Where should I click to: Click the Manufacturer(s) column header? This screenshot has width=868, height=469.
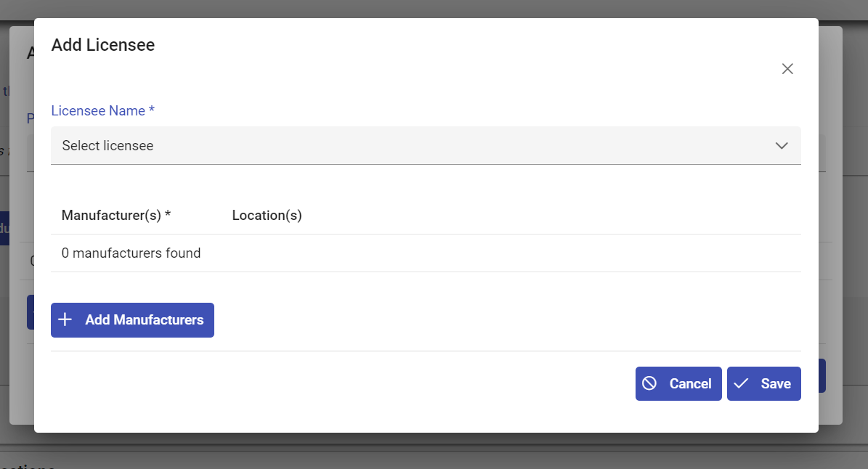[111, 216]
